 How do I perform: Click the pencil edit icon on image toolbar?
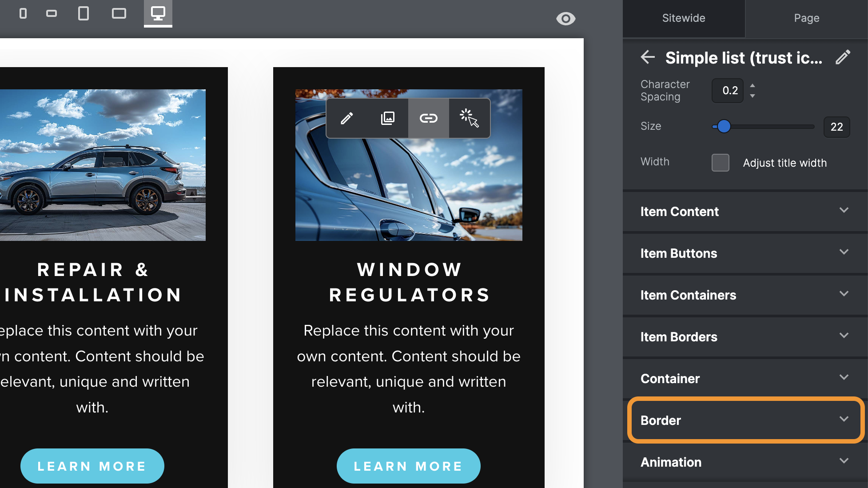pos(347,118)
